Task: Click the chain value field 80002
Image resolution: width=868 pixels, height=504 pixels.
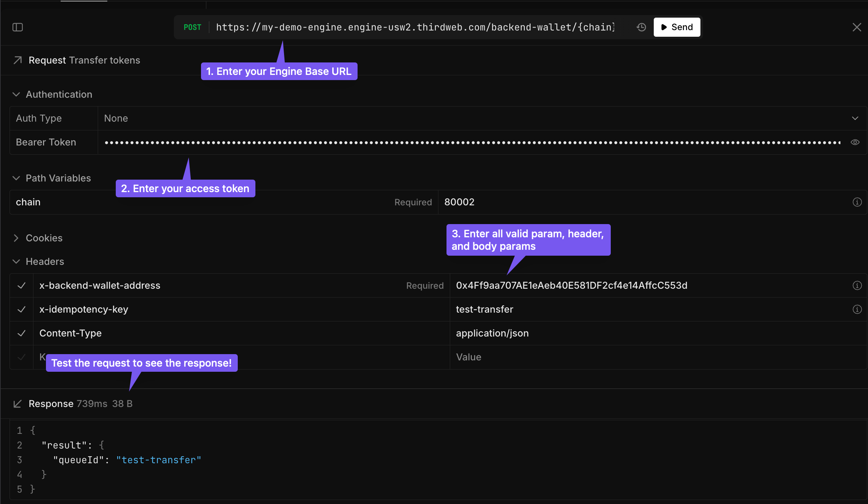Action: coord(459,202)
